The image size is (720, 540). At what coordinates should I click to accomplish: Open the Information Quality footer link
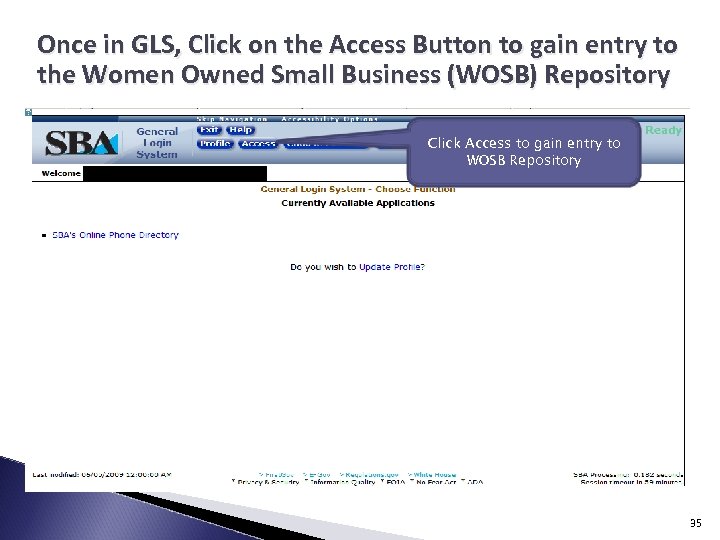tap(343, 482)
